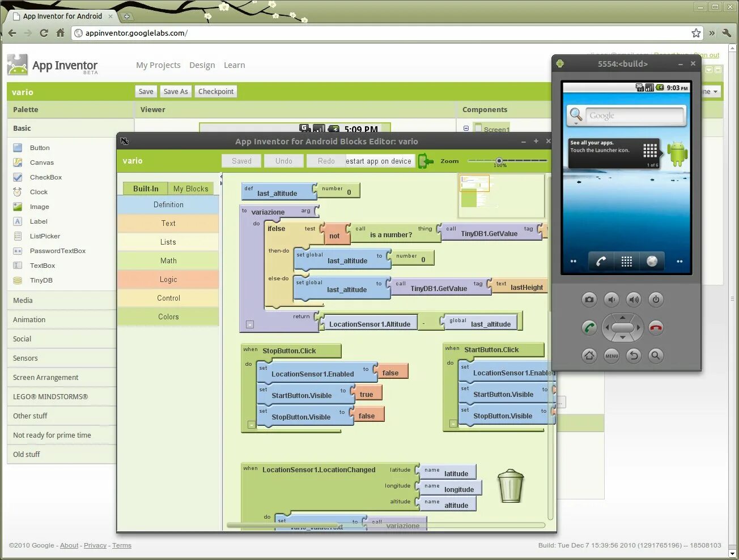
Task: Collapse the variazione procedure block
Action: click(250, 324)
